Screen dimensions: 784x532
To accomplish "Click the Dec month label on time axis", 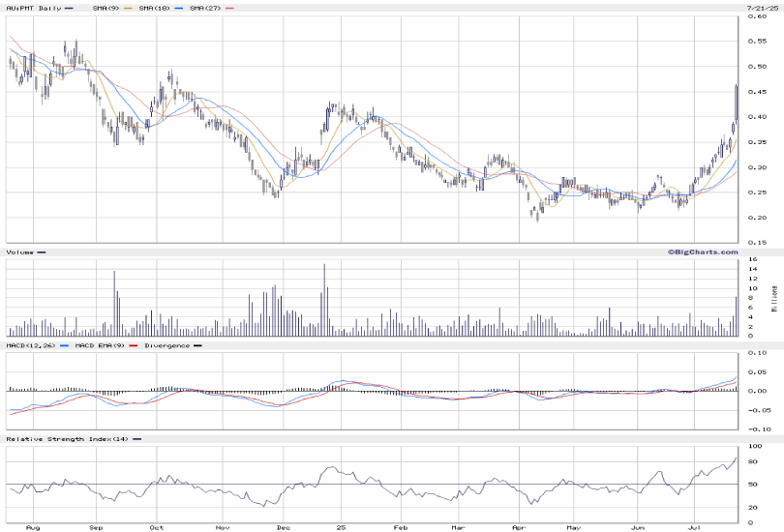I will 283,527.
